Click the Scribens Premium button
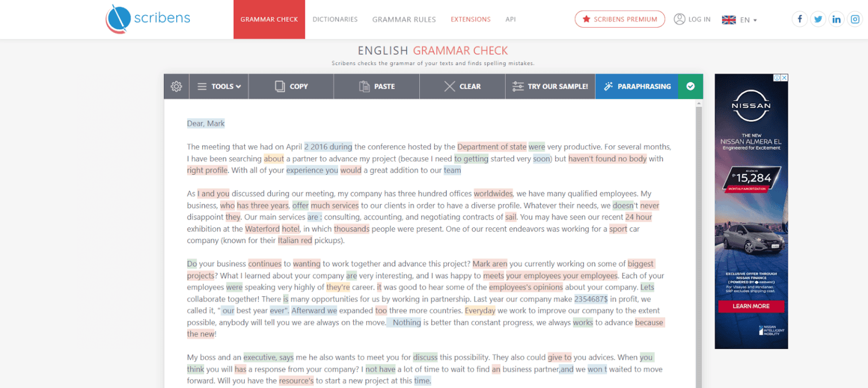This screenshot has width=868, height=388. (619, 19)
